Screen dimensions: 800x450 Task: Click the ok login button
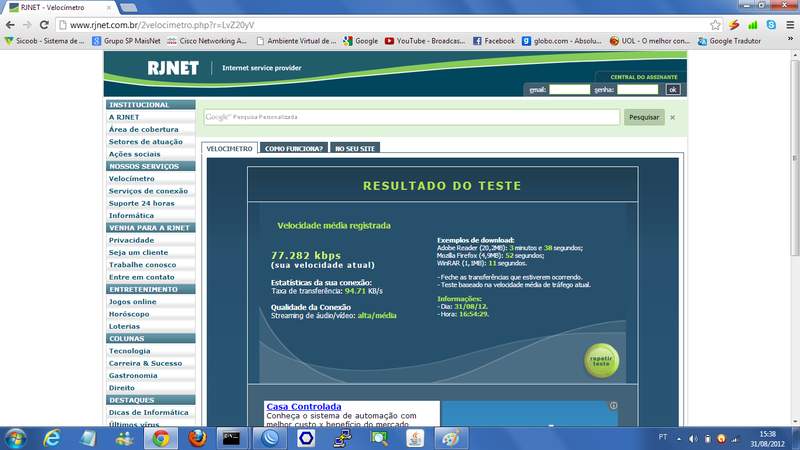673,89
